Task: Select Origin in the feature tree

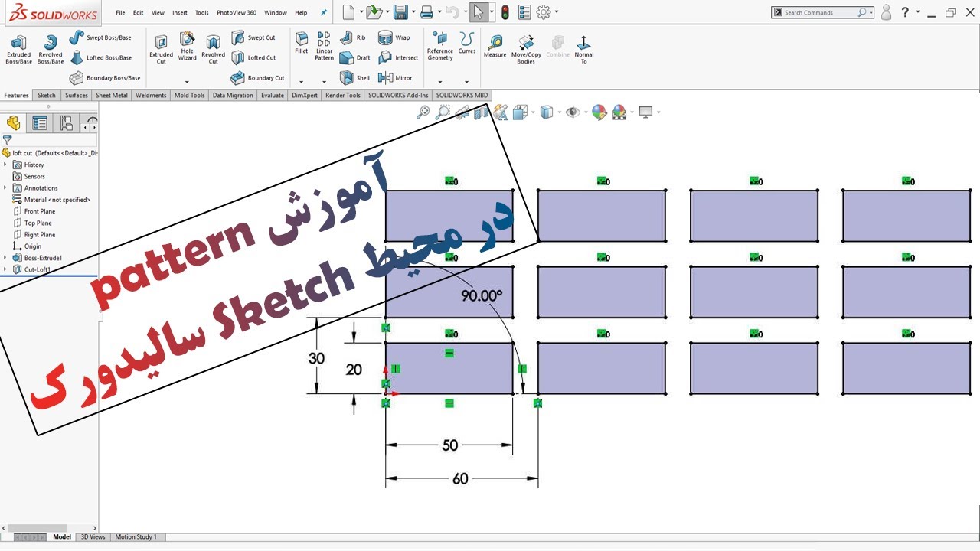Action: [28, 246]
